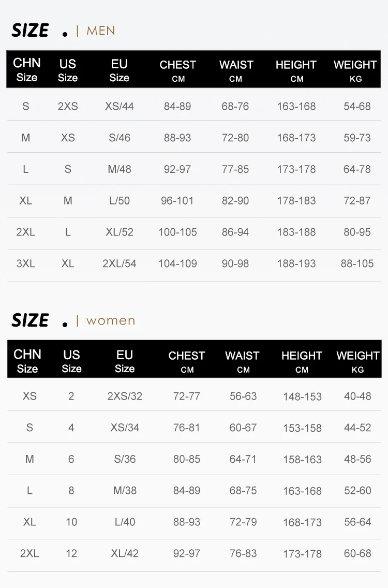
Task: Click the men's EU size 2XL/54 cell
Action: point(120,263)
